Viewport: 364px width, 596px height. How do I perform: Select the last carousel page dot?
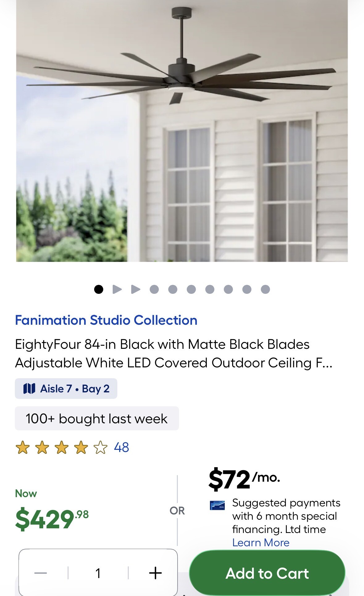265,290
